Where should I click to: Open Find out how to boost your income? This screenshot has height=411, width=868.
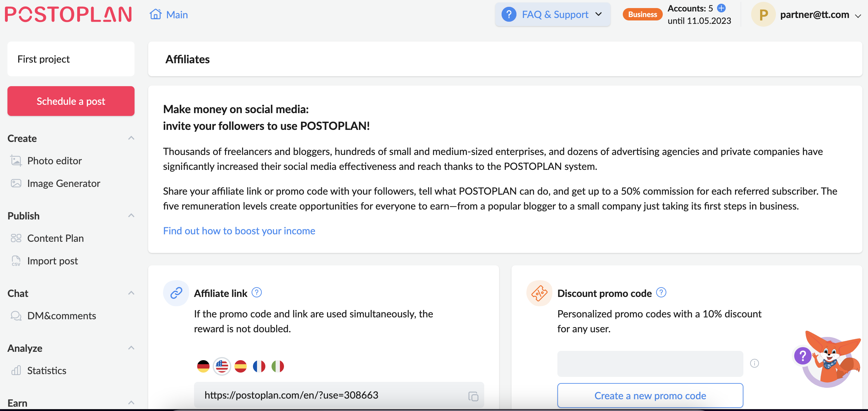pyautogui.click(x=239, y=231)
